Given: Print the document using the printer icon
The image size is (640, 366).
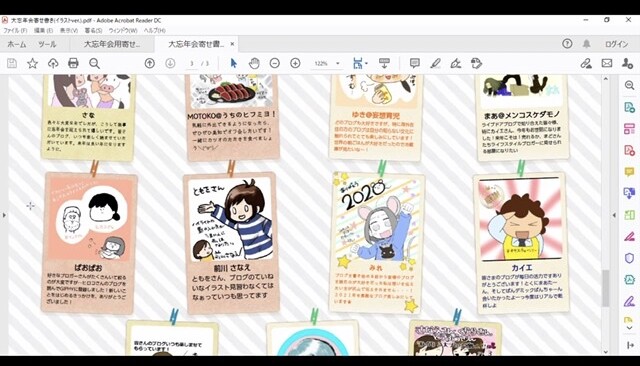Looking at the screenshot, I should (73, 63).
